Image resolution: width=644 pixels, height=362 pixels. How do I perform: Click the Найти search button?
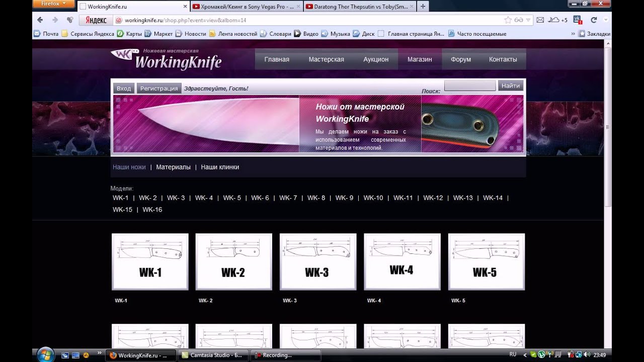(x=511, y=85)
